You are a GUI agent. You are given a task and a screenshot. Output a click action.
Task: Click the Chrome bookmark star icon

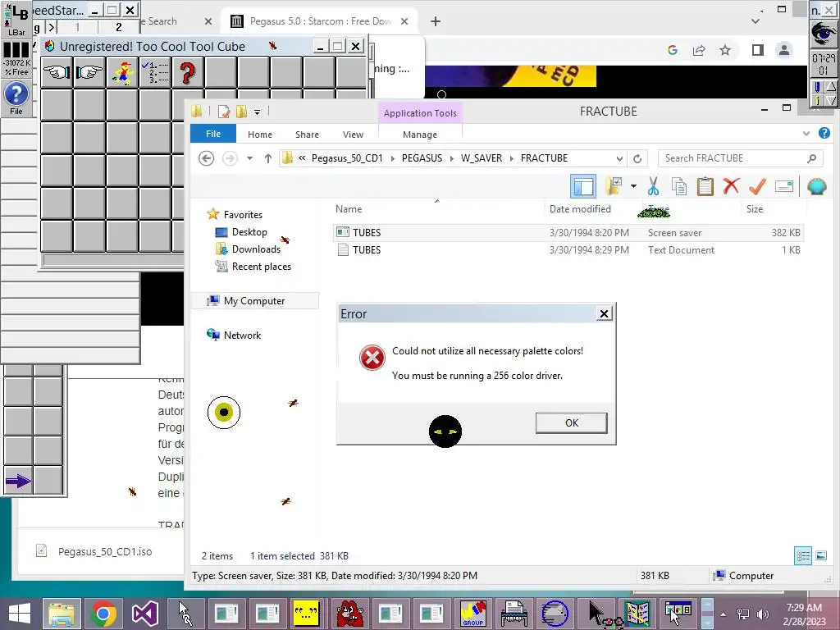point(725,50)
